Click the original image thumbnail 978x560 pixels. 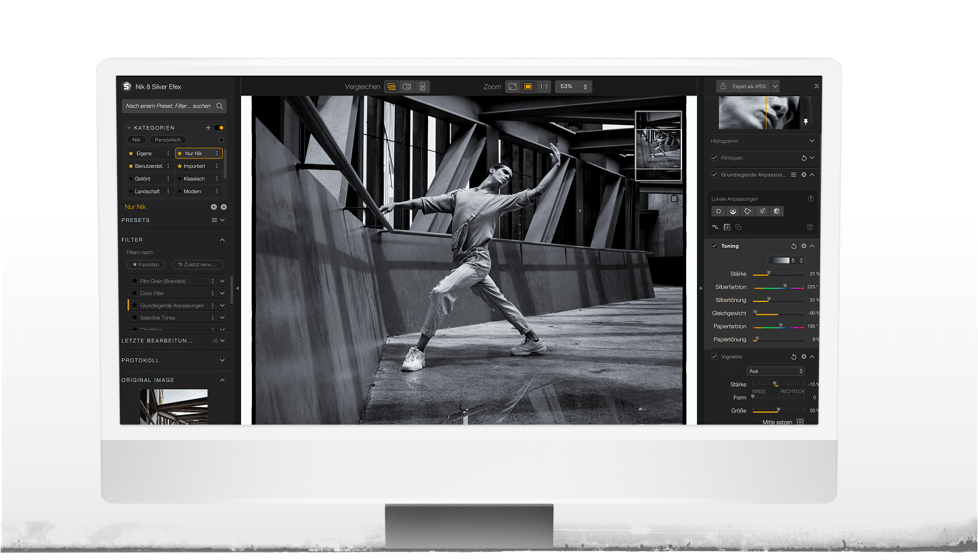pos(174,406)
